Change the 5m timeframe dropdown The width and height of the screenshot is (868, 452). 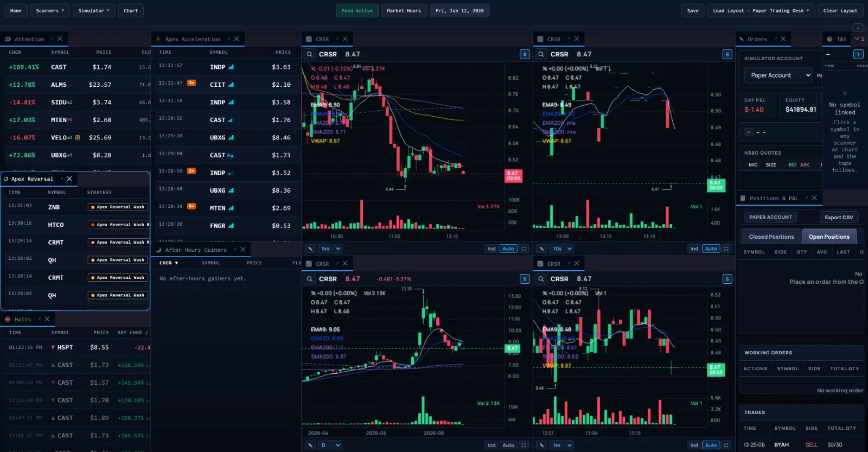pos(330,249)
